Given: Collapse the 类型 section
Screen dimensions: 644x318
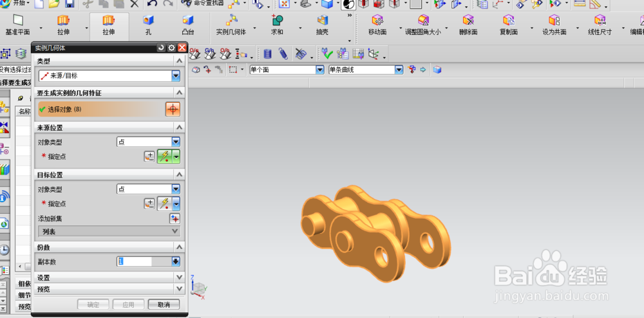Looking at the screenshot, I should [179, 61].
